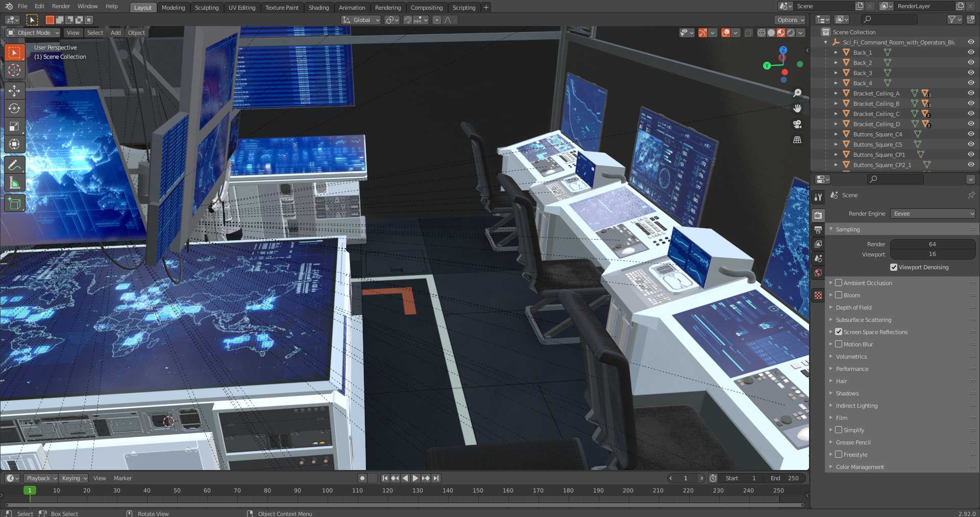The width and height of the screenshot is (980, 517).
Task: Switch perspective/orthographic grid icon
Action: 797,139
